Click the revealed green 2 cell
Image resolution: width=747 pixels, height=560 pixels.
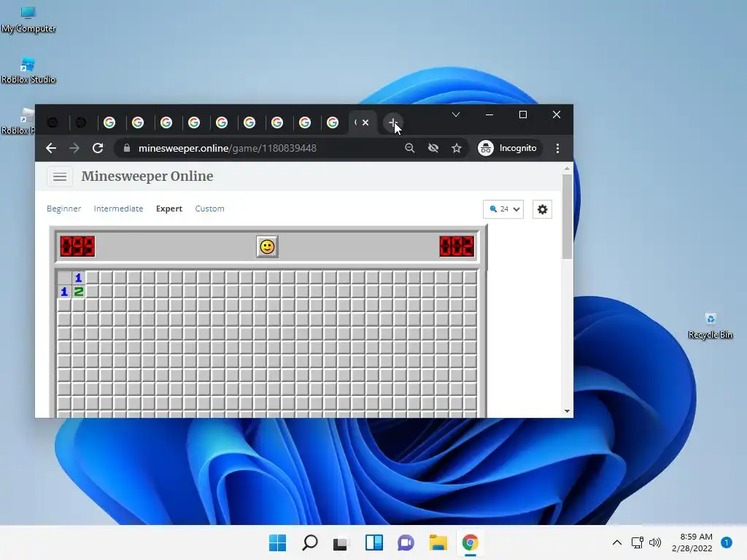pos(79,292)
